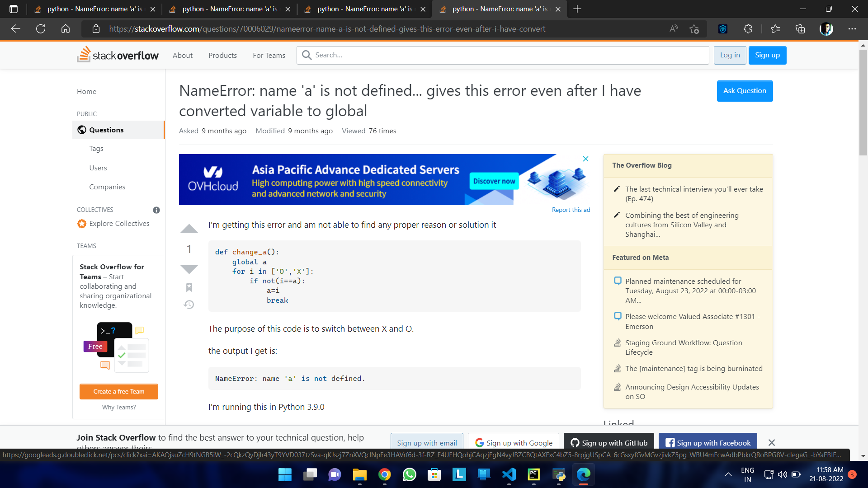868x488 pixels.
Task: Open the browser settings three-dot menu
Action: click(852, 28)
